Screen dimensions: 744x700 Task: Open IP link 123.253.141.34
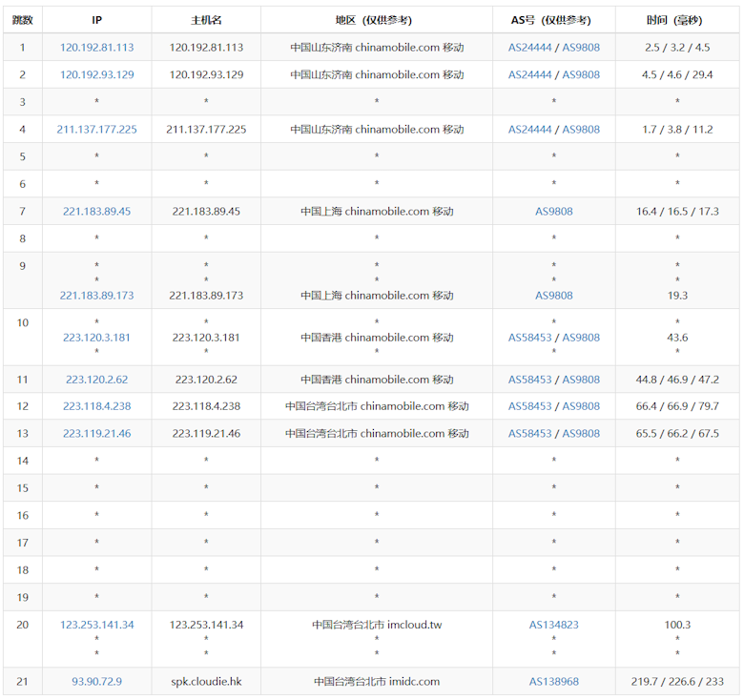click(x=96, y=625)
